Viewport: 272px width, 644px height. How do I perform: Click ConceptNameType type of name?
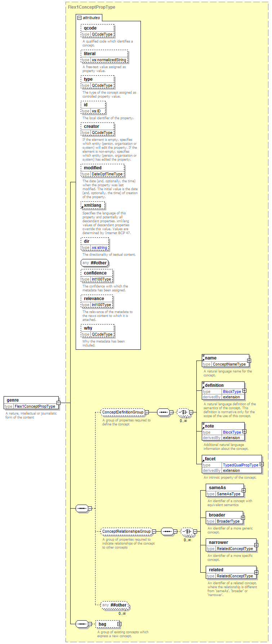[x=229, y=364]
